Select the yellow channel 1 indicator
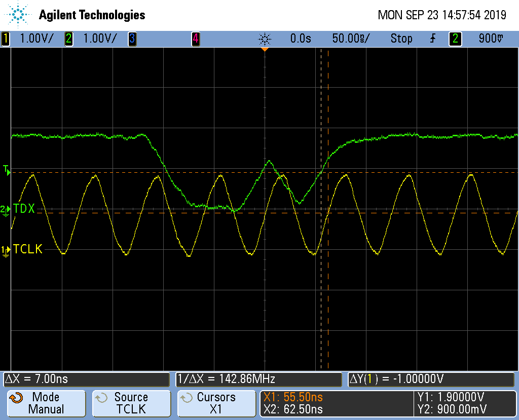519x420 pixels. pos(6,39)
